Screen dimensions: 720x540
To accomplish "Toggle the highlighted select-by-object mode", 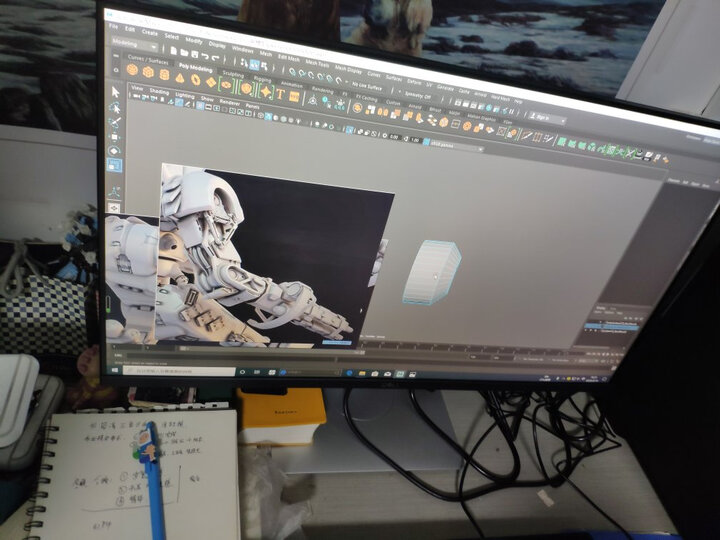I will tap(254, 65).
